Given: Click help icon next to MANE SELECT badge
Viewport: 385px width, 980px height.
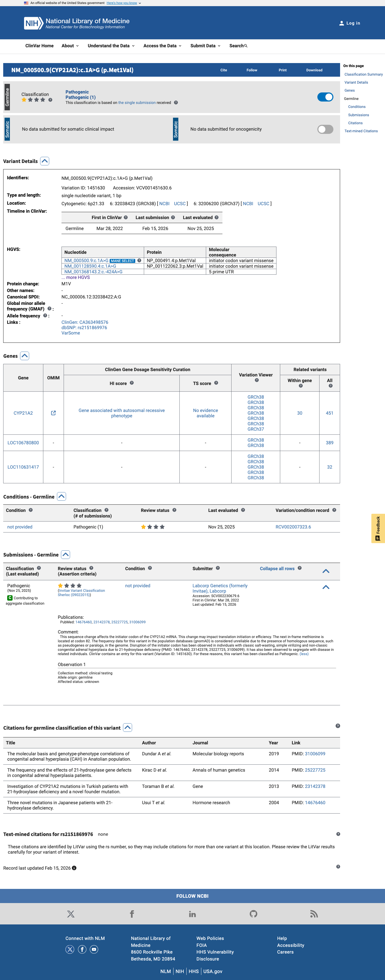Looking at the screenshot, I should [x=139, y=260].
